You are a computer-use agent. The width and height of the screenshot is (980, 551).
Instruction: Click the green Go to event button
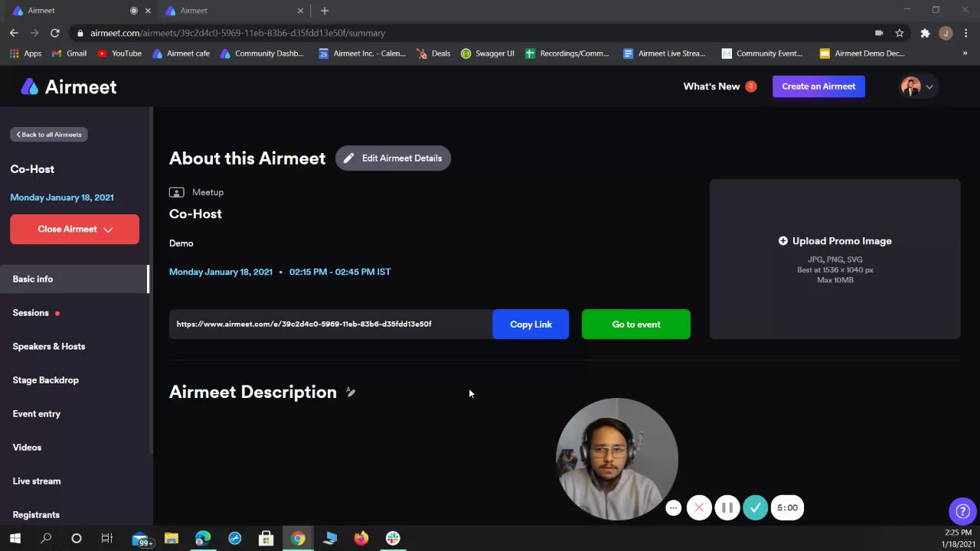pos(636,324)
